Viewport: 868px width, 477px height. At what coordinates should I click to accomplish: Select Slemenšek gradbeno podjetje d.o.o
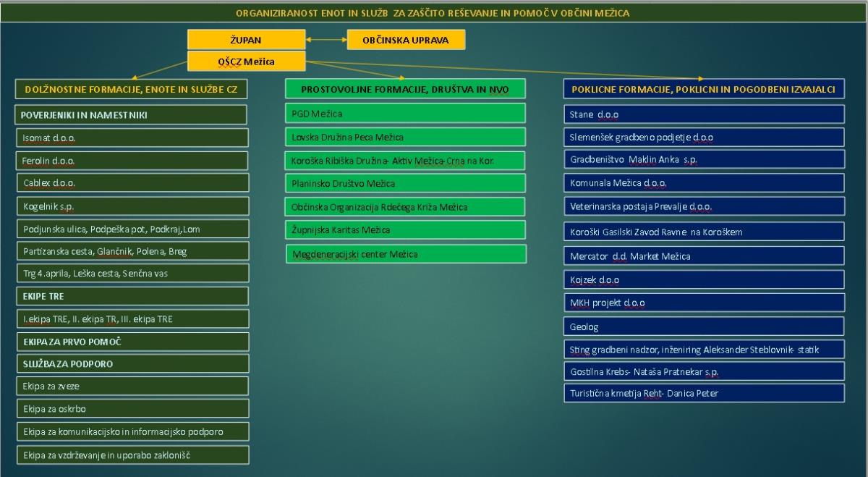704,137
